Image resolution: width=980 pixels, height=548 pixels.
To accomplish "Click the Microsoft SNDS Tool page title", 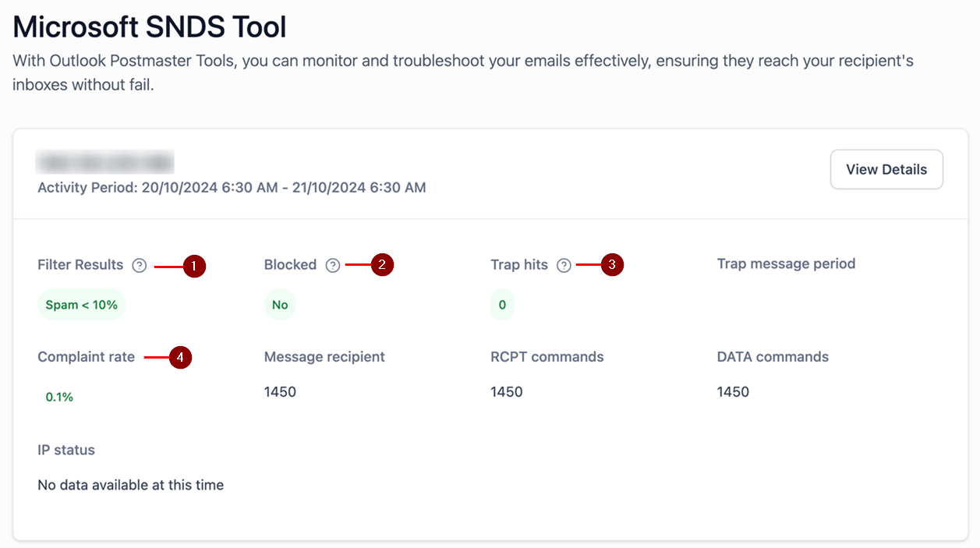I will 150,27.
